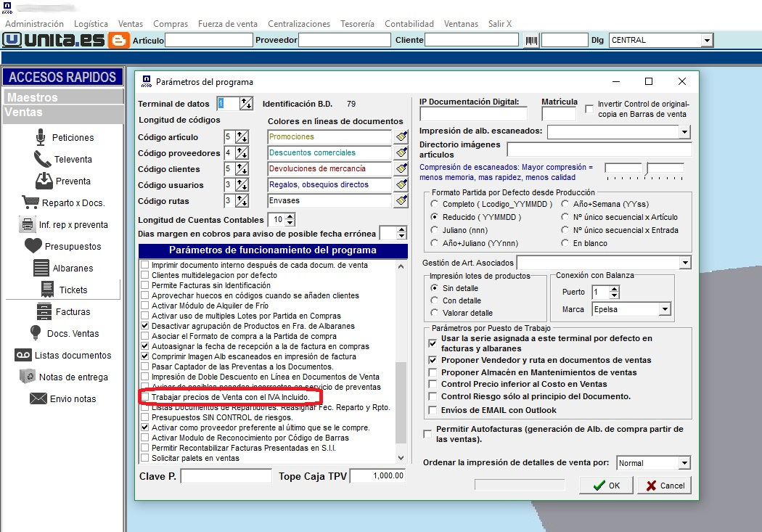The image size is (762, 532).
Task: Open balanza Marca Epelsa dropdown
Action: click(x=665, y=309)
